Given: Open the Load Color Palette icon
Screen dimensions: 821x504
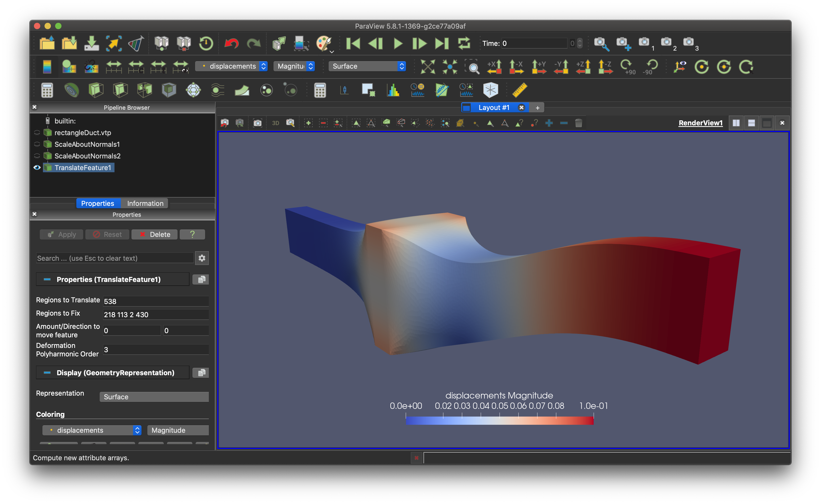Looking at the screenshot, I should pos(324,43).
